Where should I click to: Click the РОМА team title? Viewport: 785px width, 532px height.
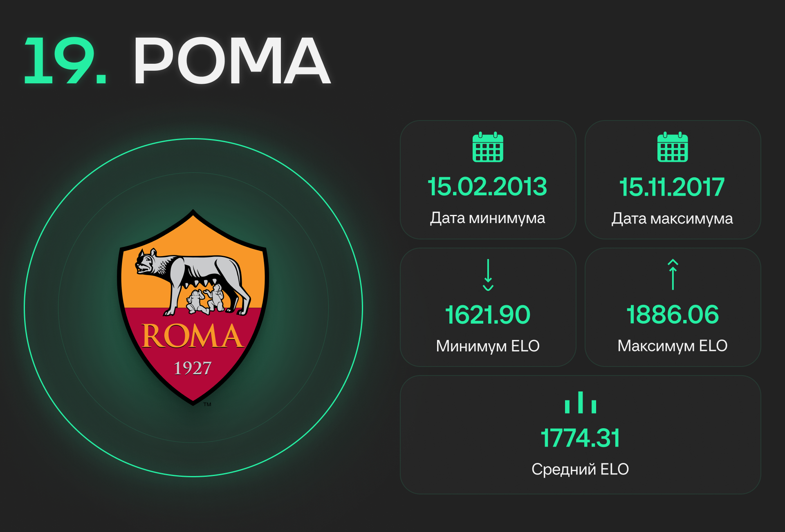coord(232,60)
